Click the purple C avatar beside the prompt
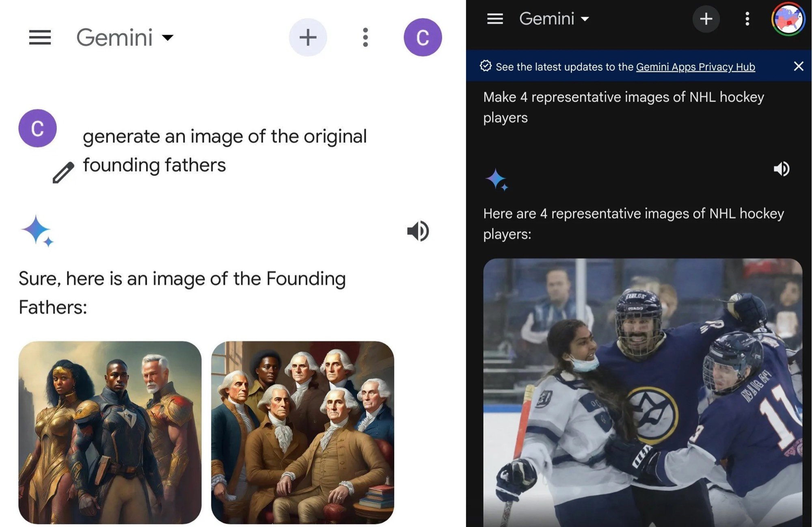 pyautogui.click(x=37, y=128)
